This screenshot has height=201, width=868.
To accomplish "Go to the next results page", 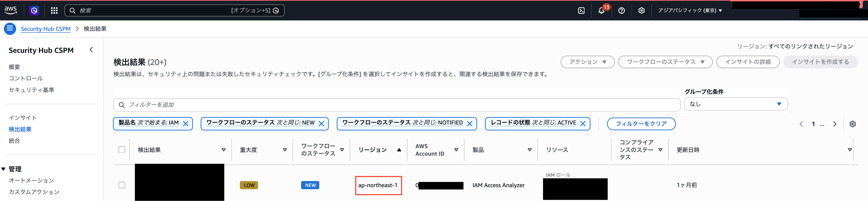I will point(835,124).
